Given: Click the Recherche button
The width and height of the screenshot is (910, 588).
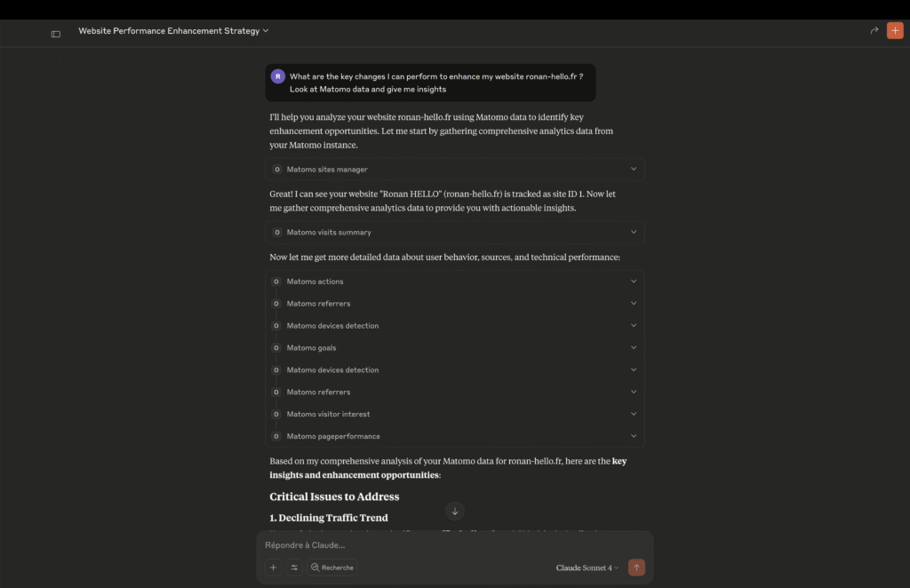Looking at the screenshot, I should pos(332,568).
